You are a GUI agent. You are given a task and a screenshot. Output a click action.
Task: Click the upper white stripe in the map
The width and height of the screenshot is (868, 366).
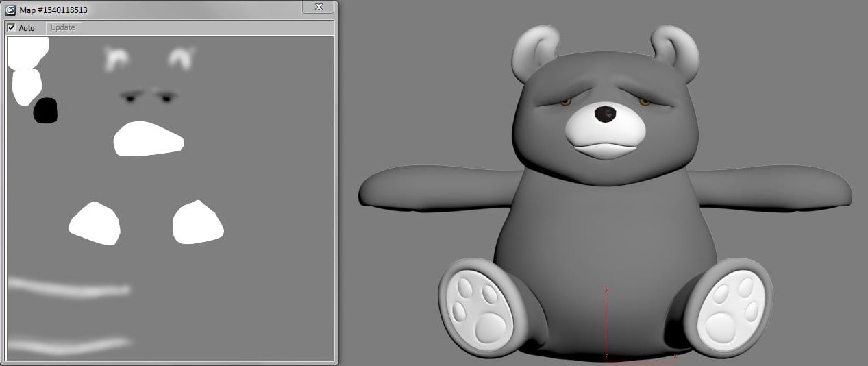[69, 286]
